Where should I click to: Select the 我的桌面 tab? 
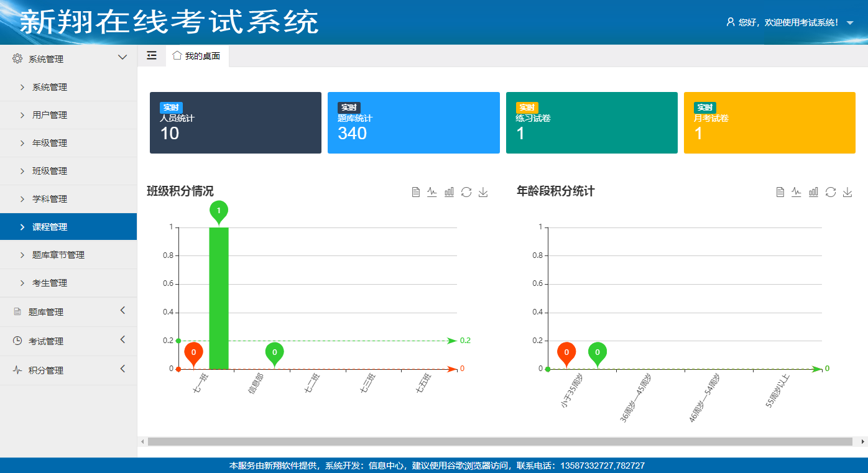pos(197,56)
